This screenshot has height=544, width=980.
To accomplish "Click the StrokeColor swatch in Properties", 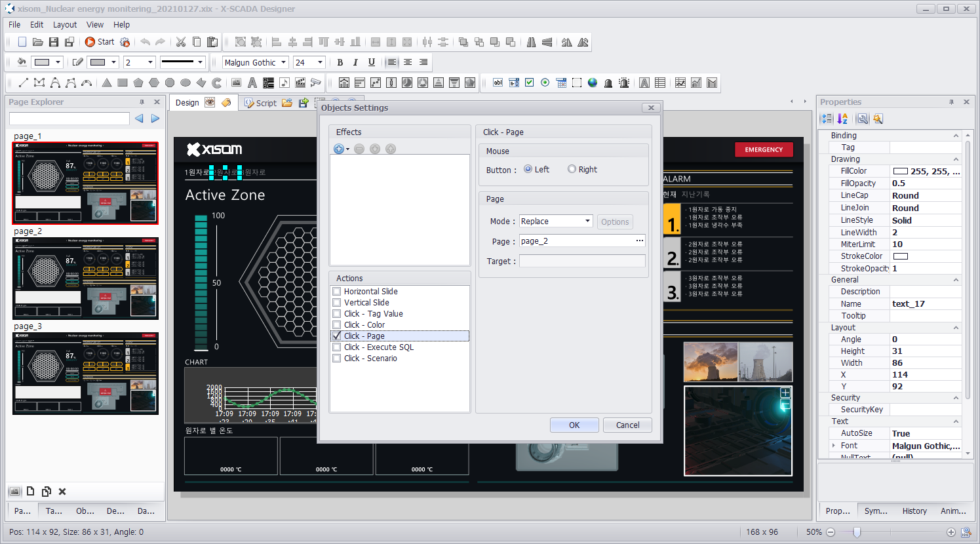I will pos(900,256).
